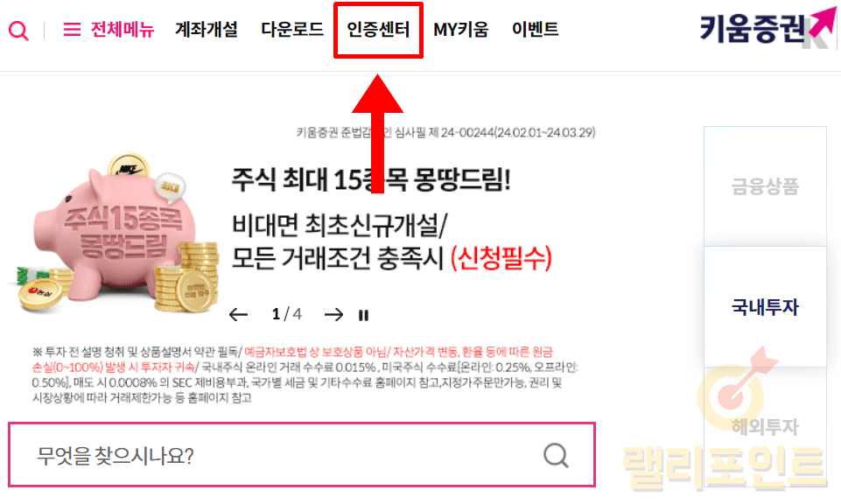Screen dimensions: 841x504
Task: Open the 이벤트 menu
Action: (536, 29)
